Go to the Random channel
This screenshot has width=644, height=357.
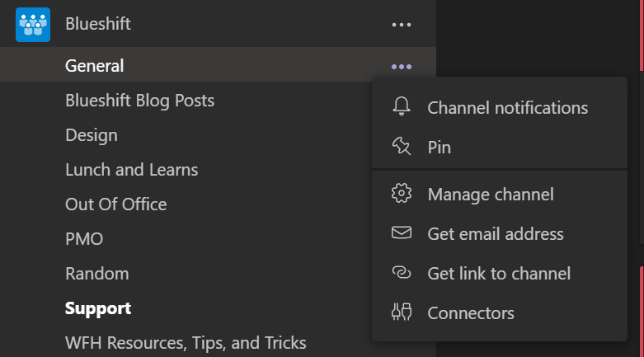click(97, 274)
